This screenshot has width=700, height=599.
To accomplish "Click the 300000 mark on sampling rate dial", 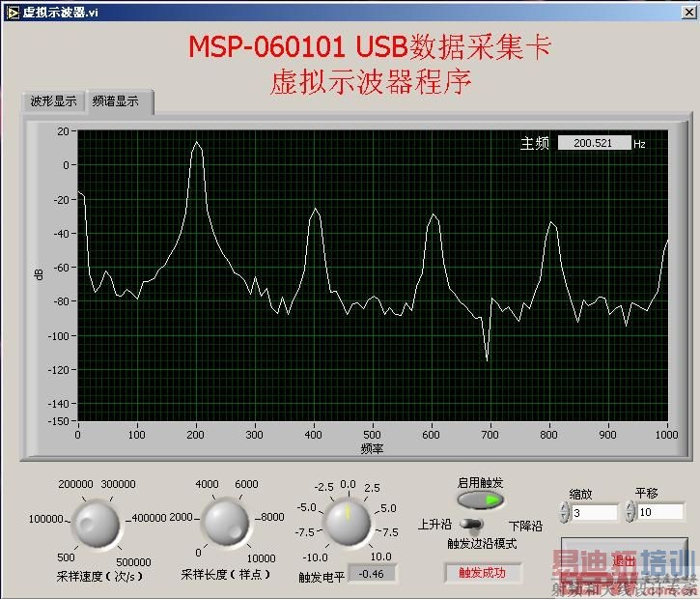I will (x=119, y=484).
